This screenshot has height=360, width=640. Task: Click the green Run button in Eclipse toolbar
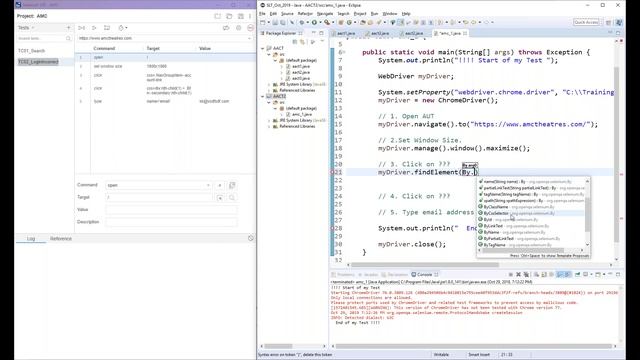pyautogui.click(x=314, y=22)
